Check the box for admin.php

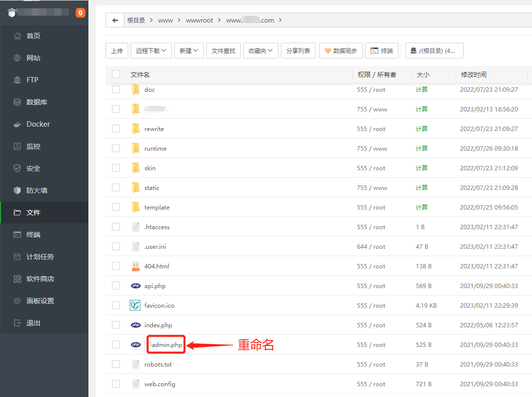click(116, 345)
